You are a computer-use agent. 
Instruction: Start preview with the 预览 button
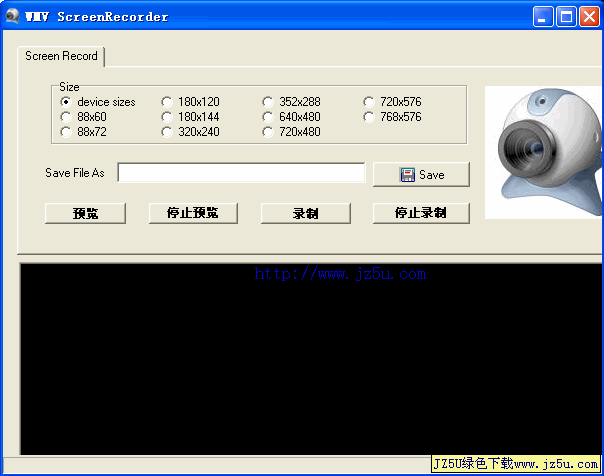[86, 213]
